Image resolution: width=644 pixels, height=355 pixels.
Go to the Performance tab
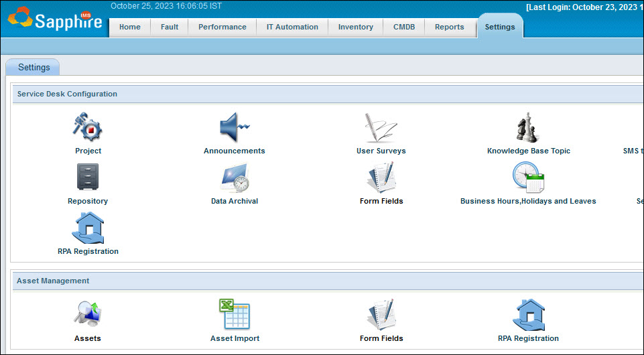coord(222,27)
